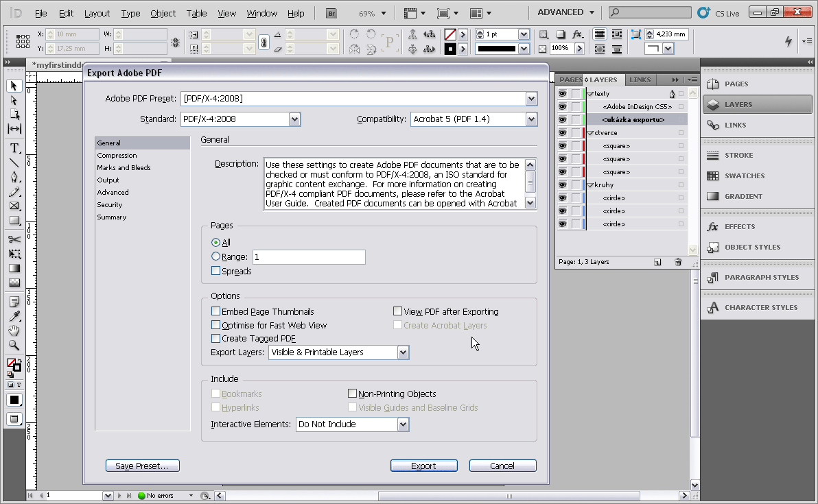
Task: Enable Embed Page Thumbnails
Action: click(x=215, y=311)
